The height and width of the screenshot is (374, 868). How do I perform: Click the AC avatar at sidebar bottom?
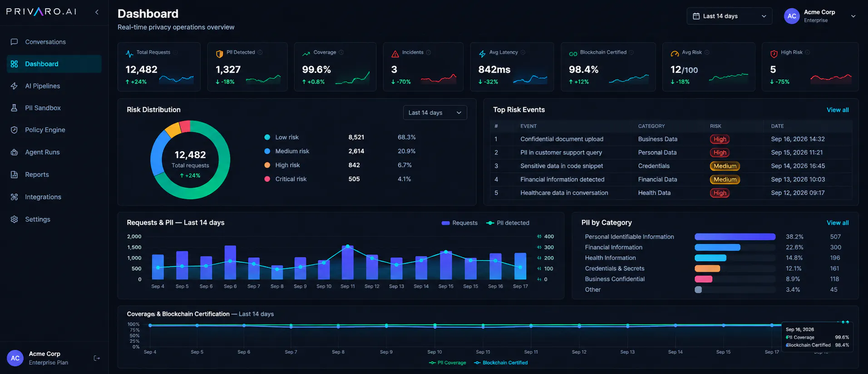pyautogui.click(x=15, y=358)
